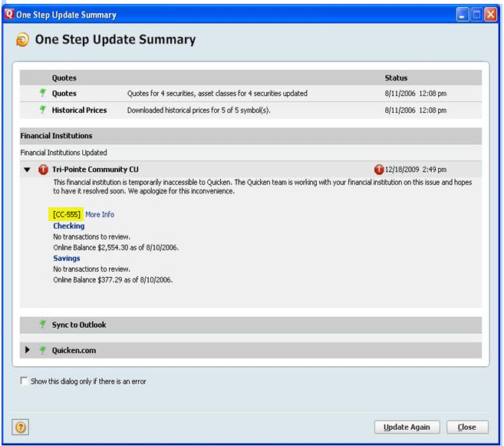This screenshot has width=504, height=446.
Task: Open the Savings account link
Action: 67,258
